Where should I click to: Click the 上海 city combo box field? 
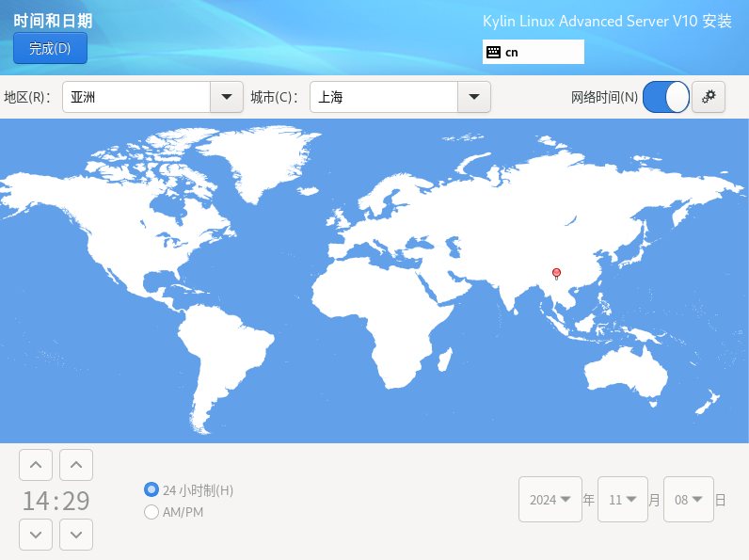coord(384,97)
